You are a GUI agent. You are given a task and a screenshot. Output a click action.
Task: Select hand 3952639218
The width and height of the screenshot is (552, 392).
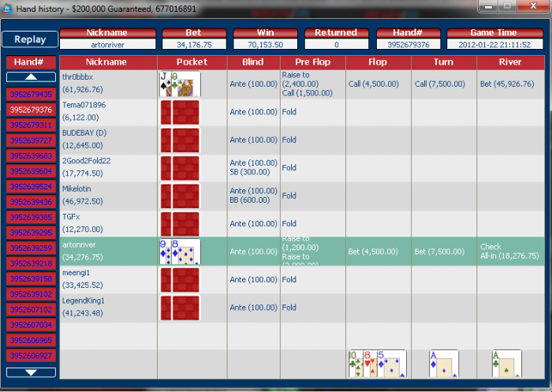click(x=31, y=263)
